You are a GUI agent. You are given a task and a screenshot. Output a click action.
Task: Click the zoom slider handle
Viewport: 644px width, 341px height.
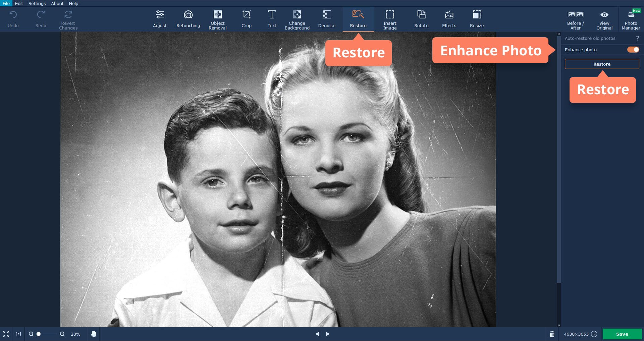coord(39,334)
